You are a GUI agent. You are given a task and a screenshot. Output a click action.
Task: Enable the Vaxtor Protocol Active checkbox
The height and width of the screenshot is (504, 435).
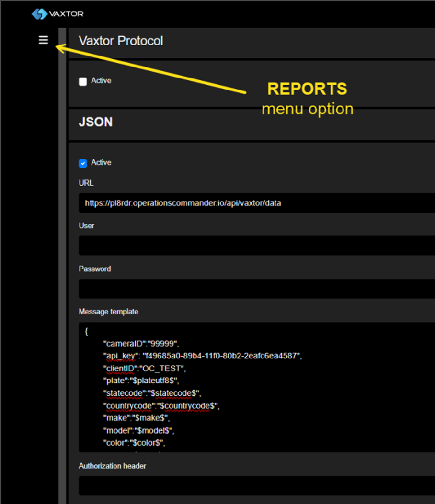pos(83,81)
